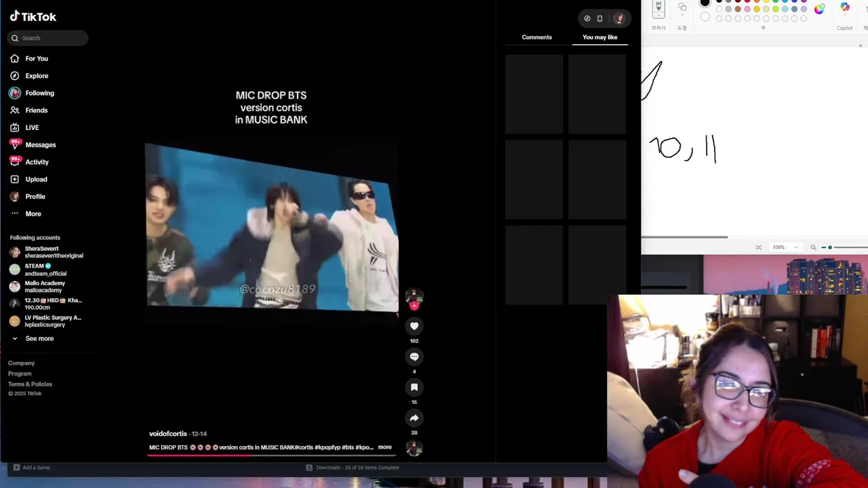The image size is (868, 488).
Task: Select secondary white color in Paint
Action: click(x=705, y=18)
